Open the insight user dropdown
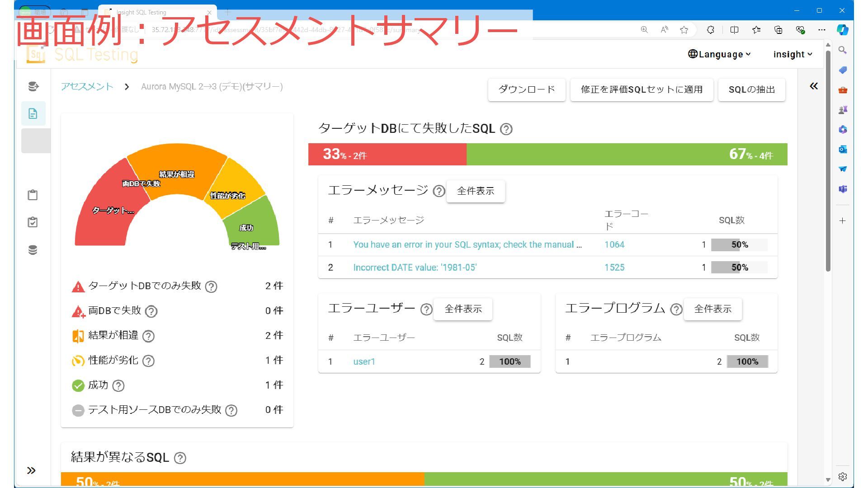The height and width of the screenshot is (488, 868). (x=793, y=54)
